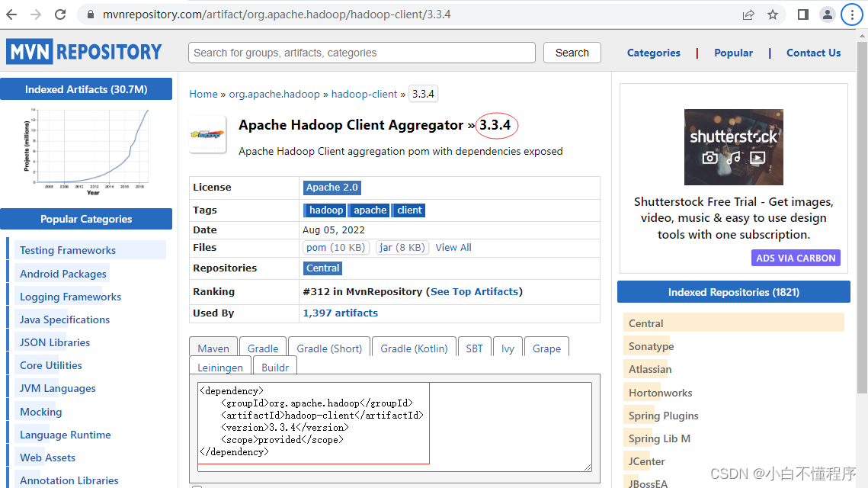The height and width of the screenshot is (488, 868).
Task: Switch to the SBT tab
Action: click(475, 348)
